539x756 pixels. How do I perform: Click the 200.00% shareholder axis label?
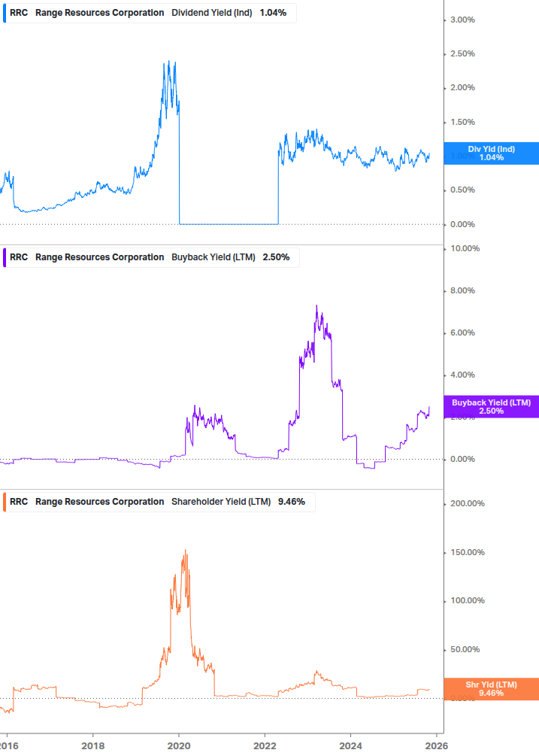tap(468, 503)
